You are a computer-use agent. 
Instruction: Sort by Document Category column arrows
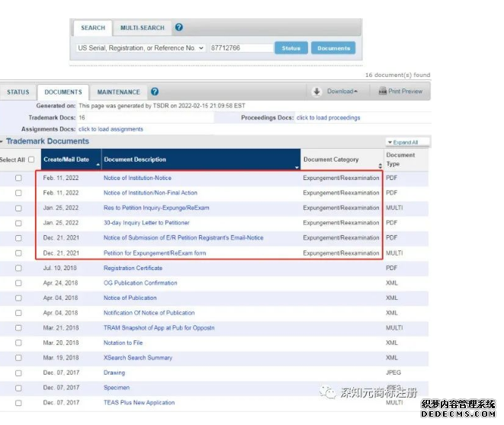[x=380, y=165]
